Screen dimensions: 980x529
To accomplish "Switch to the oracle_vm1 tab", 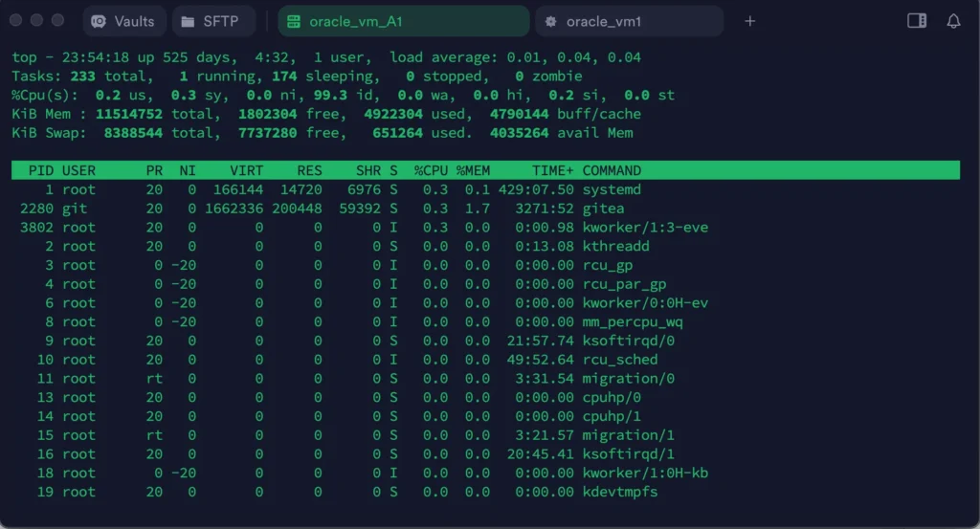I will 629,21.
